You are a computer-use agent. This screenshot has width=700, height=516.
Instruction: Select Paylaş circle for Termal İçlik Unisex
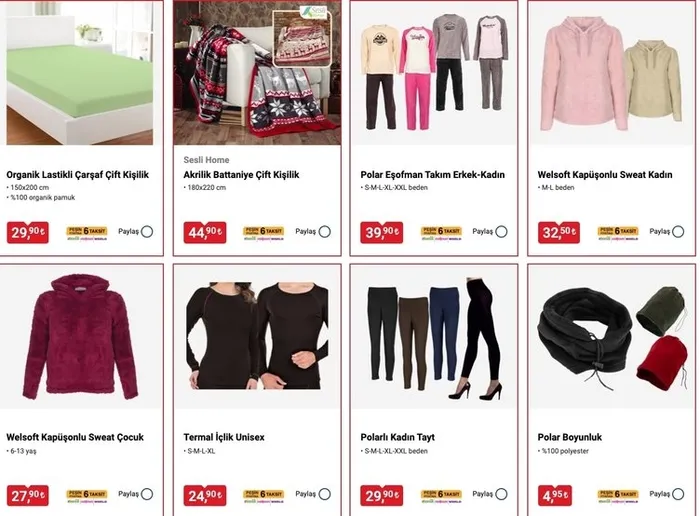tap(325, 494)
